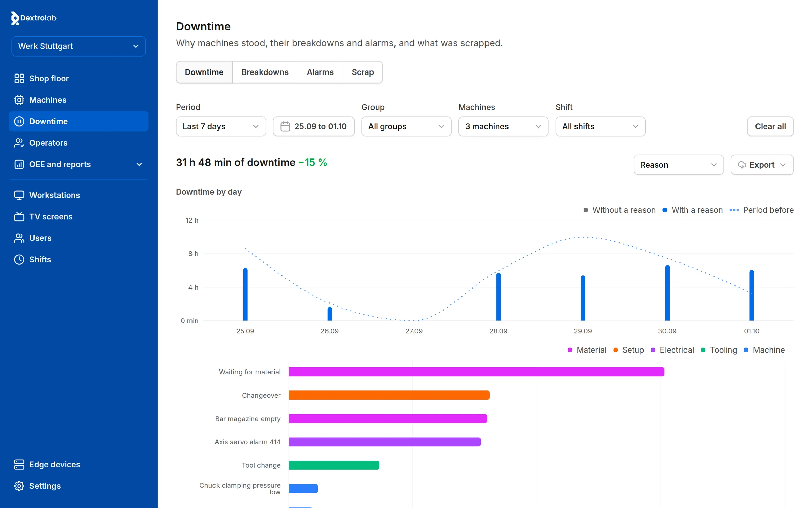Viewport: 812px width, 508px height.
Task: Click the Operators person icon
Action: click(19, 143)
